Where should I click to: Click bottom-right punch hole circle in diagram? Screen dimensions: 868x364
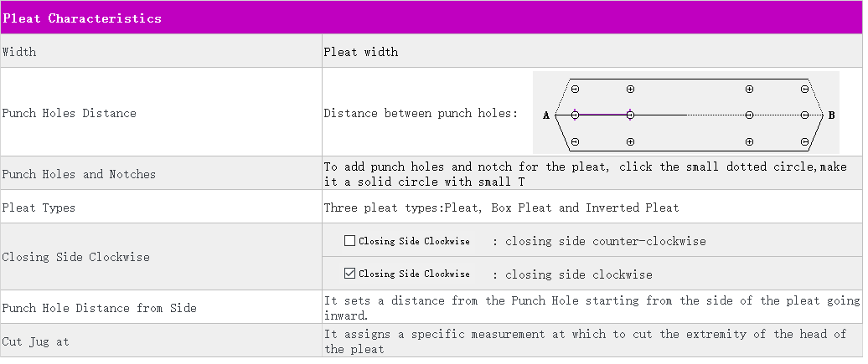[804, 141]
